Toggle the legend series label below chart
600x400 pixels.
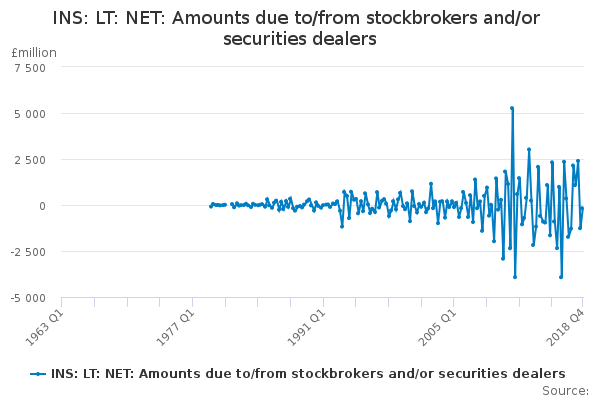308,374
